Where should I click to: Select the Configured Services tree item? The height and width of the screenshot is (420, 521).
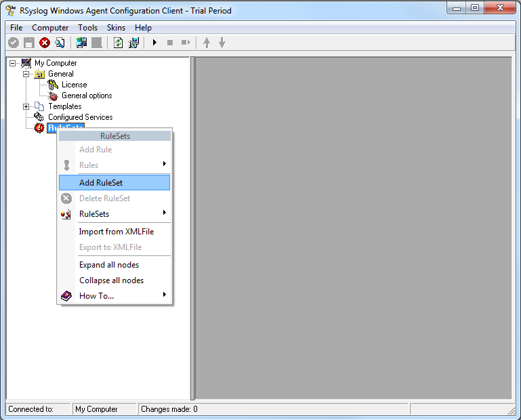click(81, 117)
